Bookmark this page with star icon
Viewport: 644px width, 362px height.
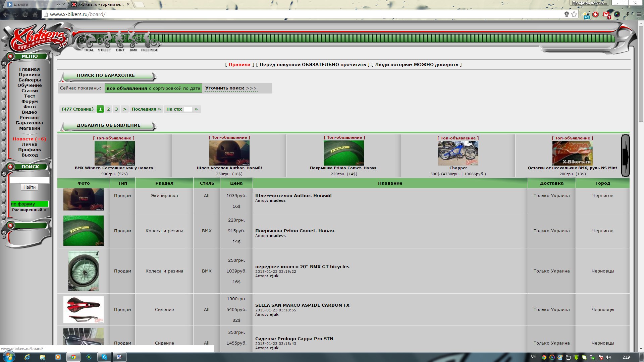574,14
